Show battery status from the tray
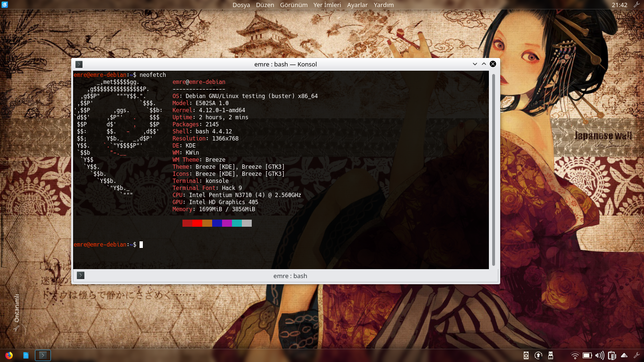This screenshot has height=362, width=644. 587,355
